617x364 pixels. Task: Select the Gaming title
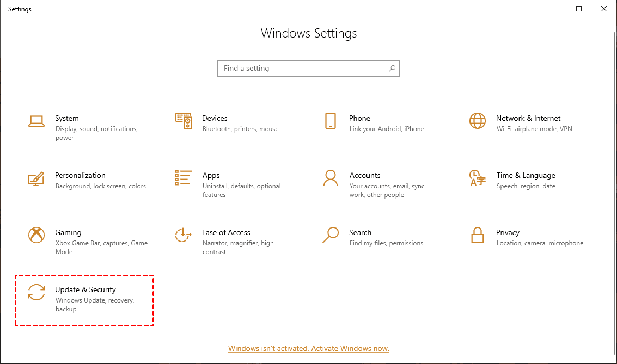tap(68, 233)
